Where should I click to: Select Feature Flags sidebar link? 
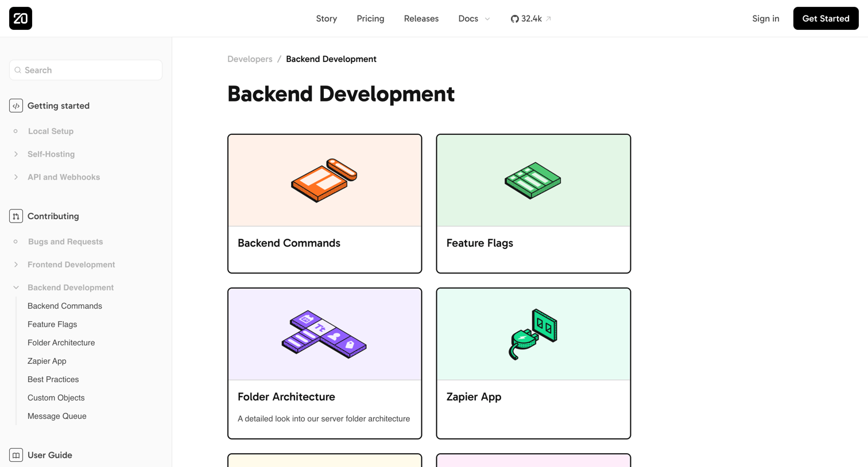tap(52, 324)
